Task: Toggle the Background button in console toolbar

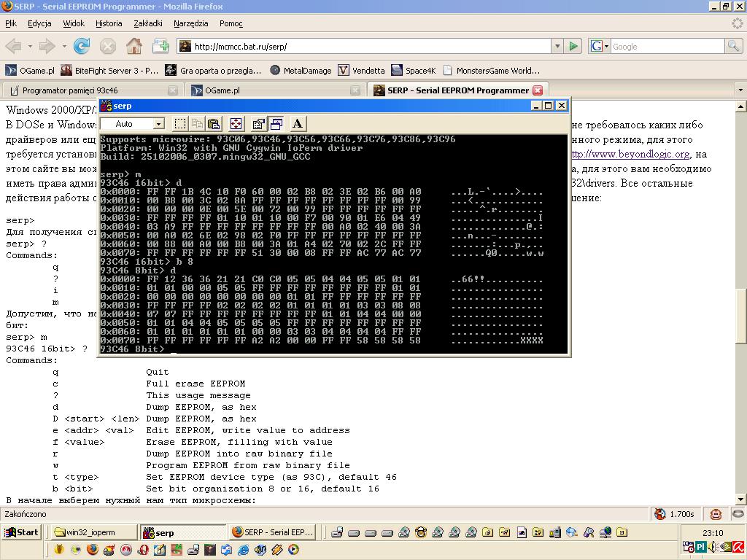Action: 276,124
